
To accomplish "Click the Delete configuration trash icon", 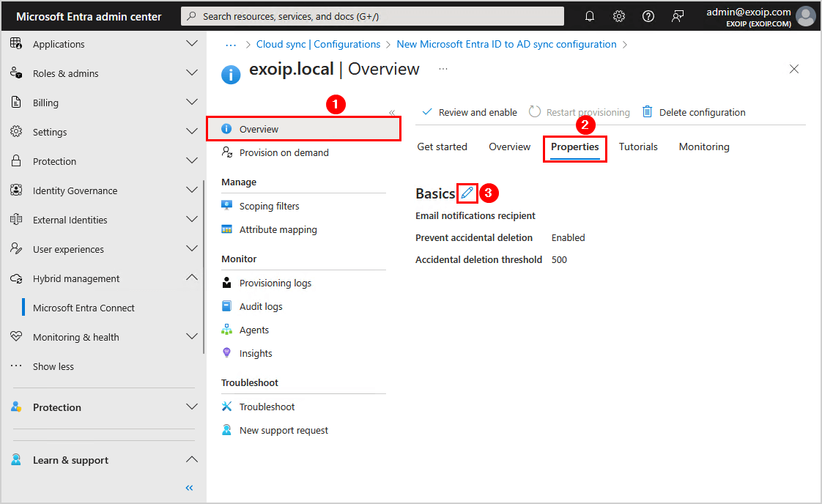I will [x=648, y=112].
